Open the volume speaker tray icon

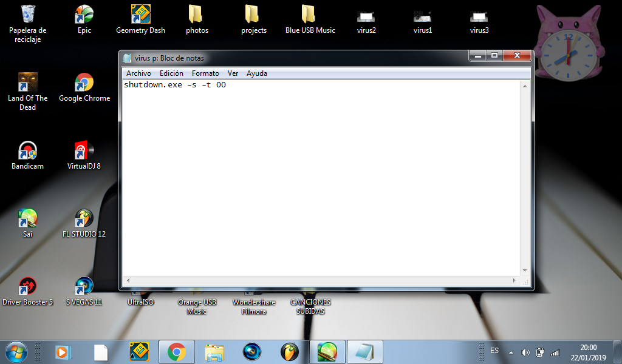(525, 352)
